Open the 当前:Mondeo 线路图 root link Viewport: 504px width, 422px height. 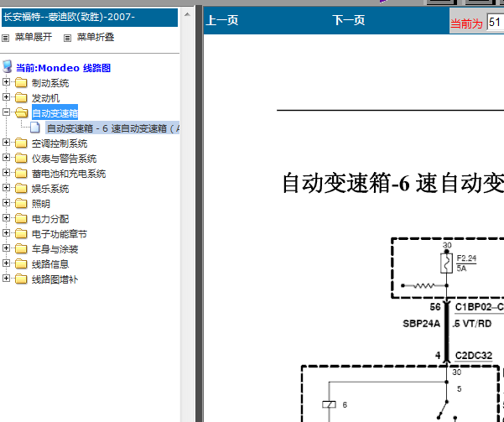click(x=64, y=68)
